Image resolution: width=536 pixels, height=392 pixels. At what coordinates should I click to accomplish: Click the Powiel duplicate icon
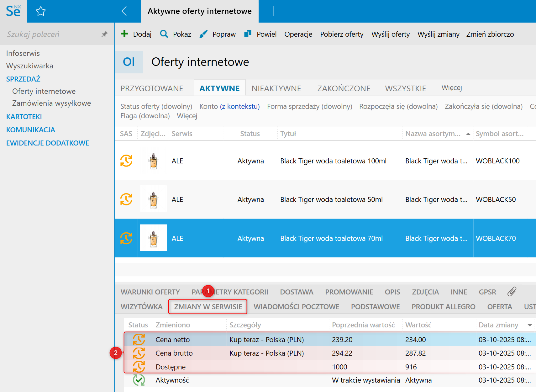[x=248, y=34]
